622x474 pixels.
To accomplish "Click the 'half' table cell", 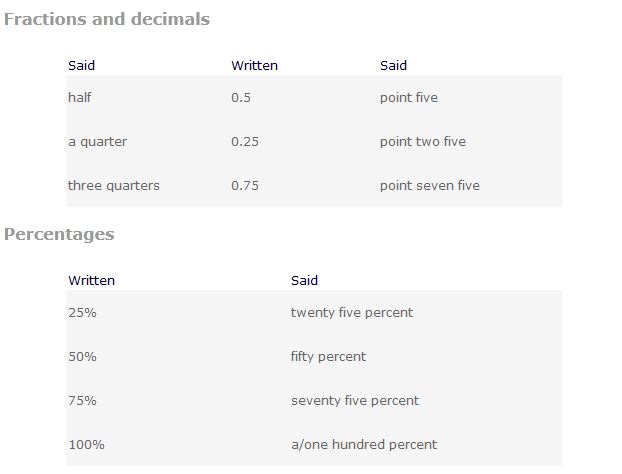I will (x=80, y=97).
